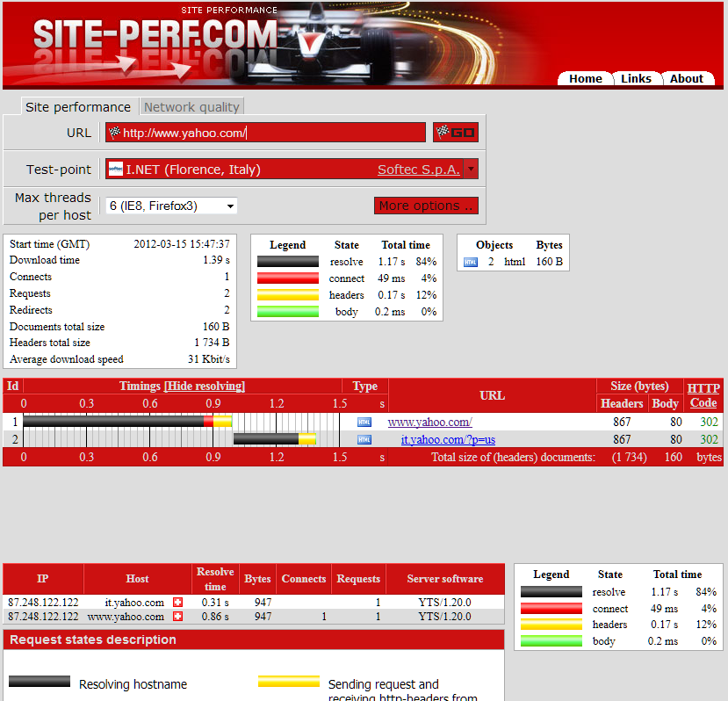The width and height of the screenshot is (728, 701).
Task: Click the Softec S.p.A. link
Action: (x=419, y=169)
